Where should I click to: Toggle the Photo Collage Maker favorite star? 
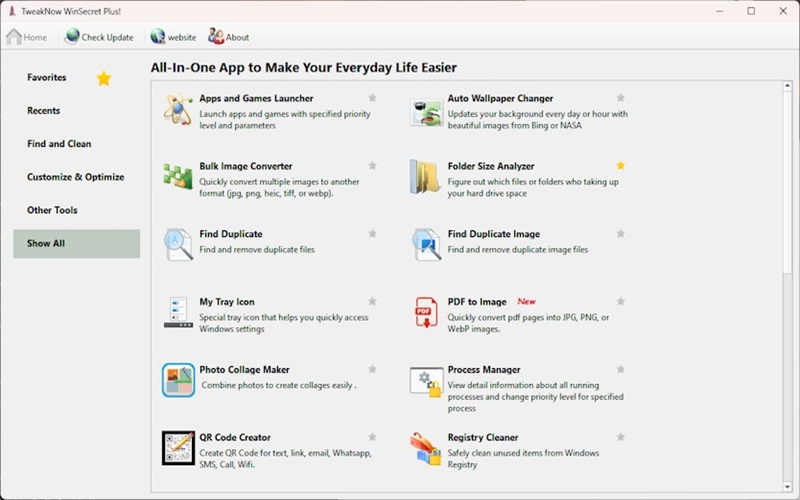point(372,369)
